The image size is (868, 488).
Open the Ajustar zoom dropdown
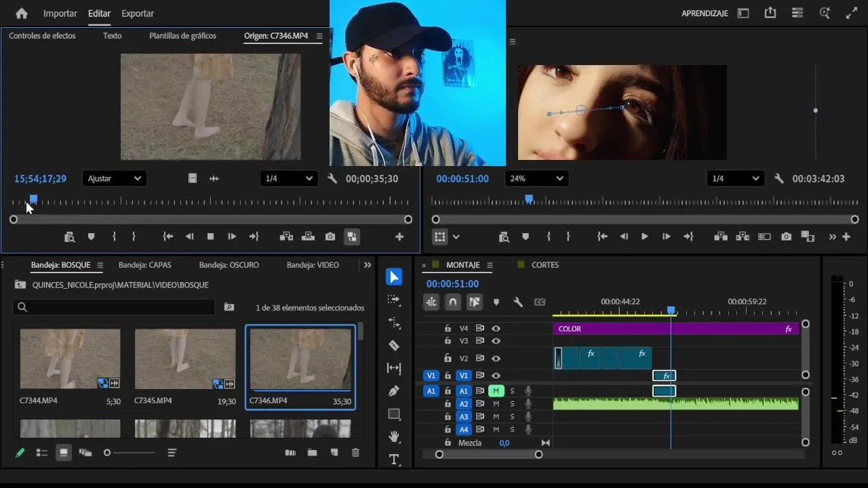(114, 179)
